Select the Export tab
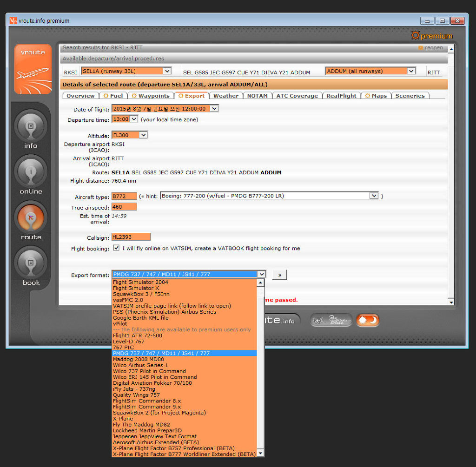 point(192,96)
